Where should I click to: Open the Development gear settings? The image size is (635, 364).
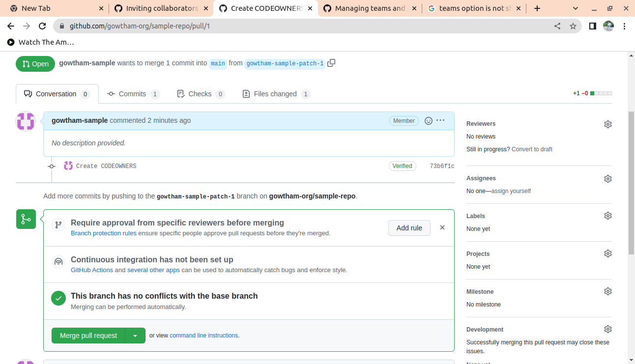[x=607, y=330]
